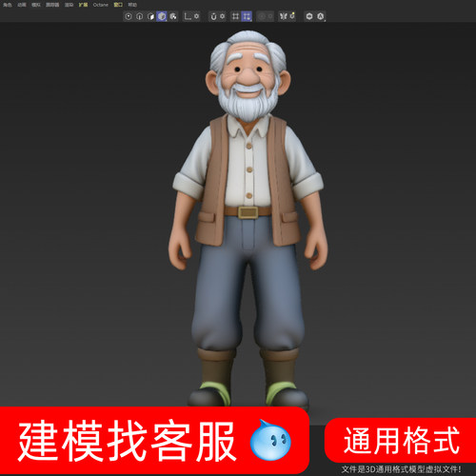Click the hexagon icon with letter A
The width and height of the screenshot is (476, 476).
(x=321, y=16)
